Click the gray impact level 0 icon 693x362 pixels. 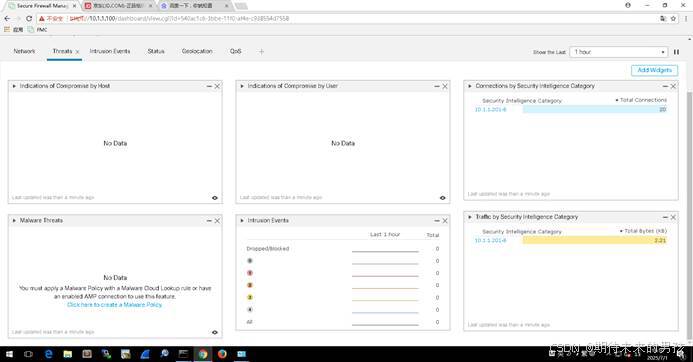(x=250, y=261)
